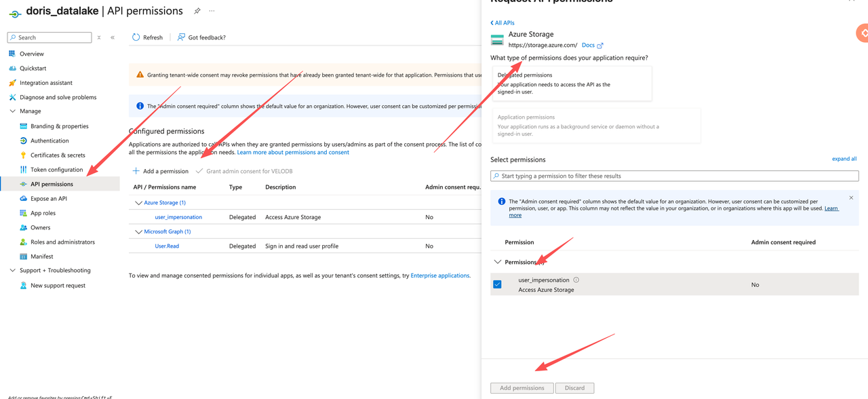Collapse the sidebar with double chevron
868x399 pixels.
pyautogui.click(x=113, y=37)
